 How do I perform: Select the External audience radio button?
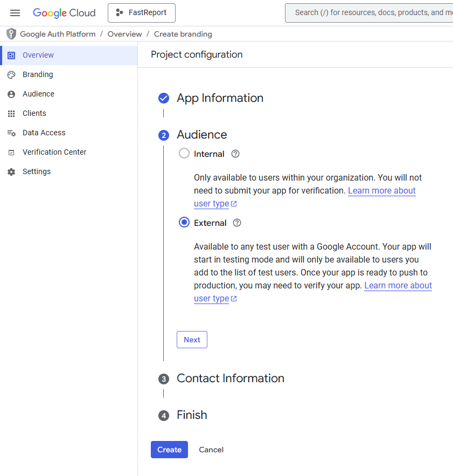click(184, 223)
